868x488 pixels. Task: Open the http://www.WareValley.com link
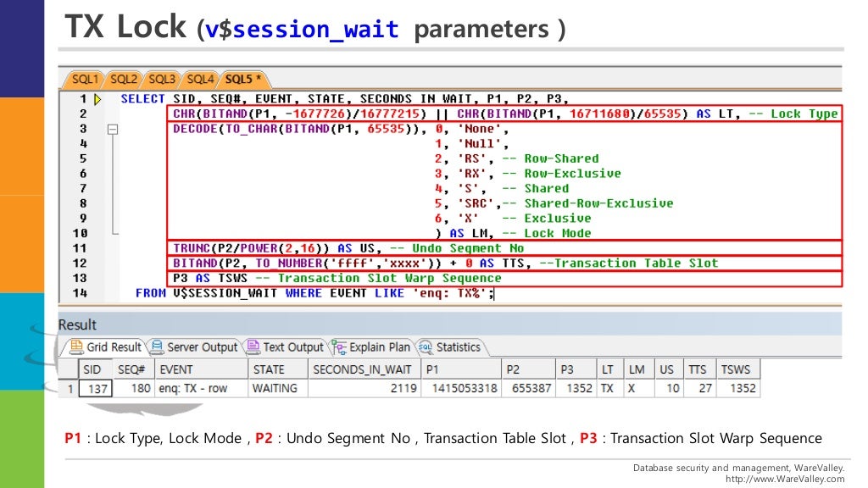(785, 480)
